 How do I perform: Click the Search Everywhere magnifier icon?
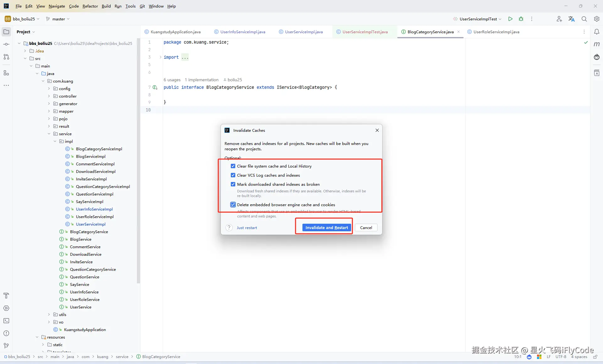(x=584, y=19)
